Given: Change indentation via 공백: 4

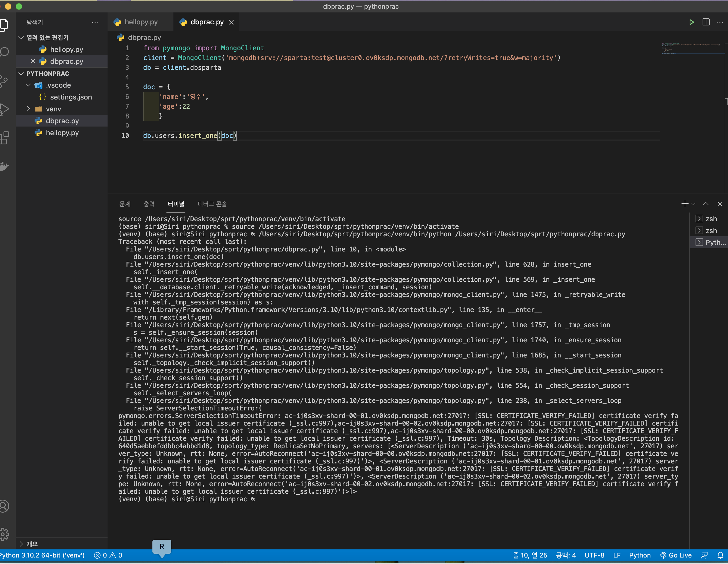Looking at the screenshot, I should tap(566, 556).
